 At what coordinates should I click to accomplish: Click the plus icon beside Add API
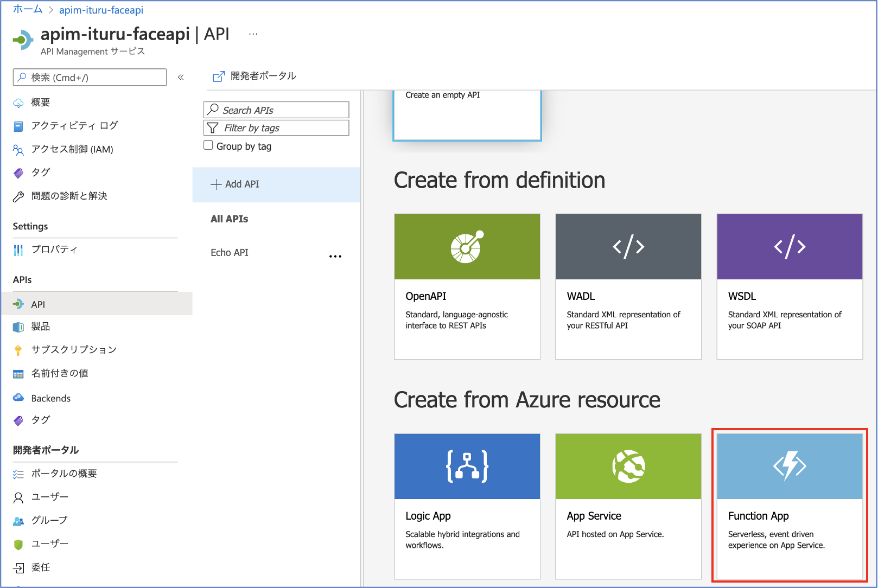click(216, 184)
